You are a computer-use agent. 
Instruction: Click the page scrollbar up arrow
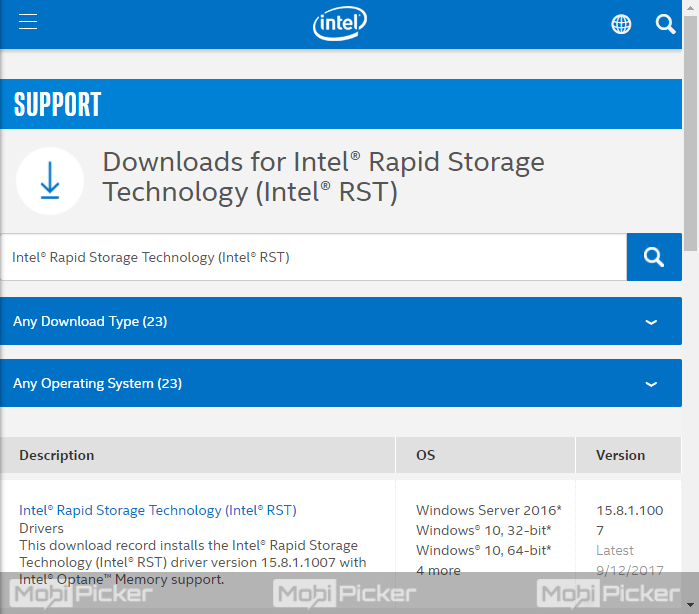(x=691, y=8)
